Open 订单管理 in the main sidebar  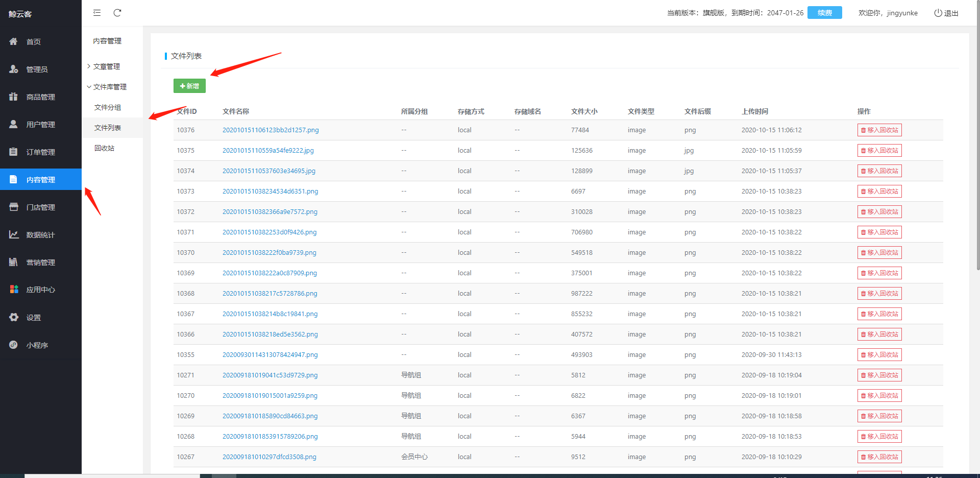41,152
